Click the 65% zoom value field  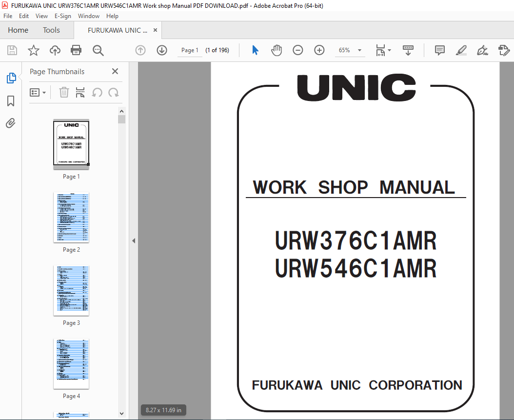click(344, 50)
